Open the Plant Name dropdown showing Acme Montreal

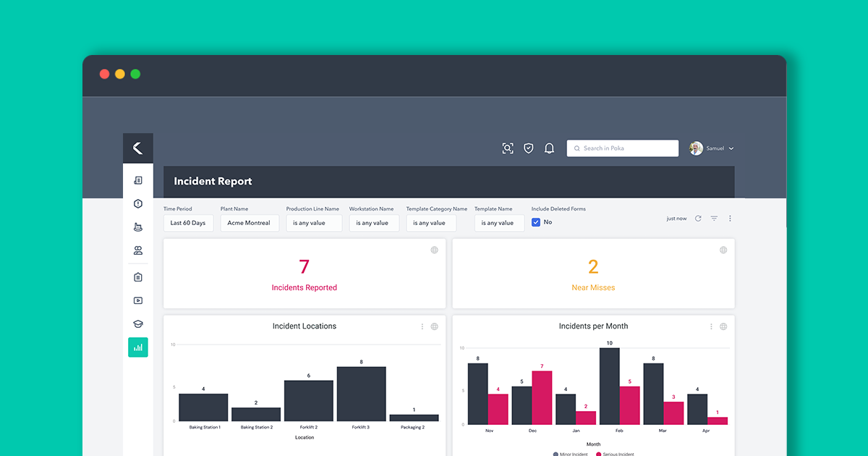[250, 223]
